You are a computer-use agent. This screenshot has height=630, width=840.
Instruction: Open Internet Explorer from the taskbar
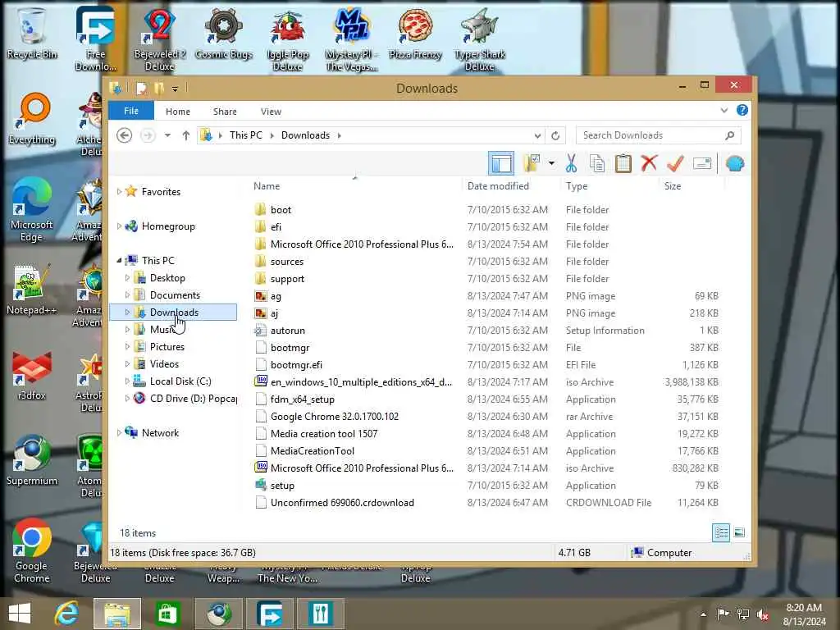pos(67,614)
